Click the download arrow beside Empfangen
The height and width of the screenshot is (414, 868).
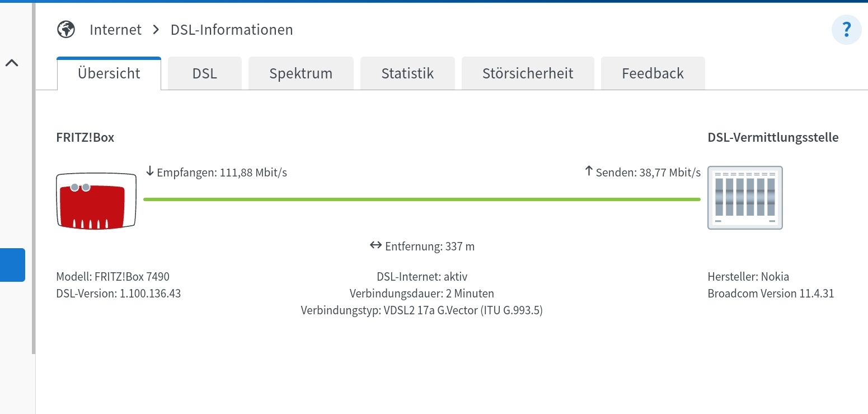(x=150, y=171)
